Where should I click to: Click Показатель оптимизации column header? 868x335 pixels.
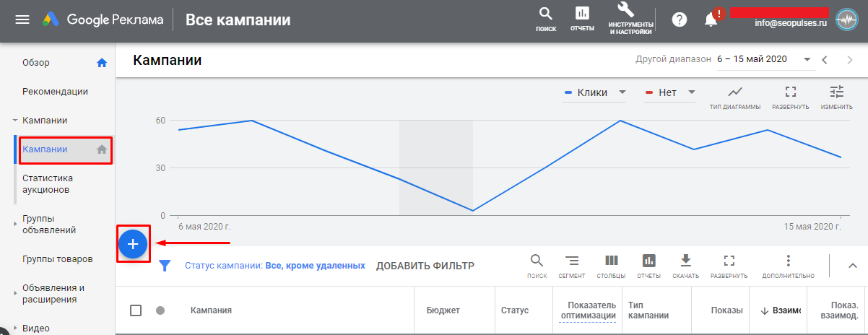click(587, 310)
